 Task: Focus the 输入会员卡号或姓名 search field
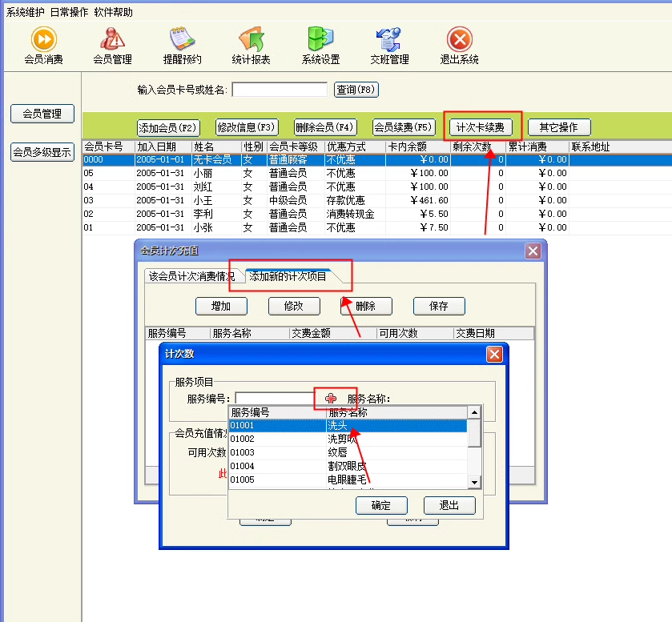[280, 90]
